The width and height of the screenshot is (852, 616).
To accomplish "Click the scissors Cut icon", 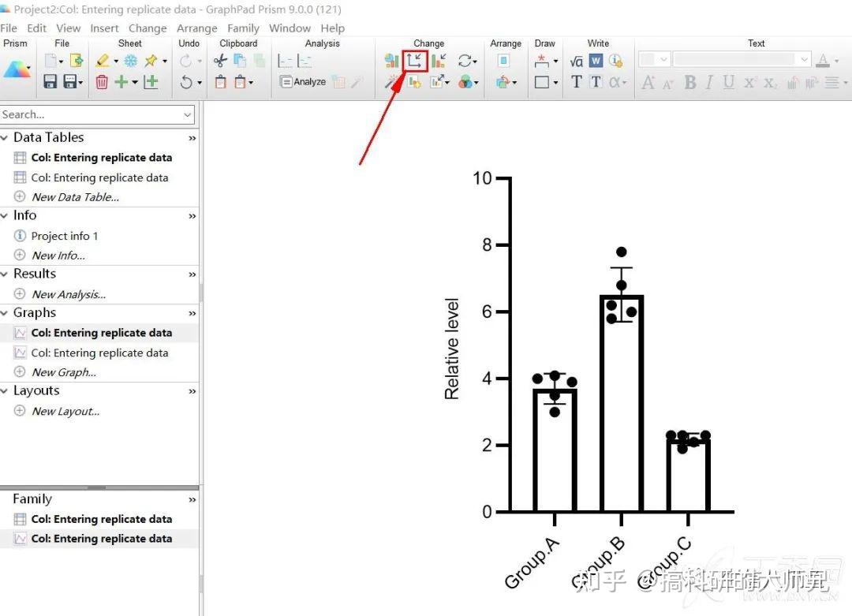I will click(220, 61).
